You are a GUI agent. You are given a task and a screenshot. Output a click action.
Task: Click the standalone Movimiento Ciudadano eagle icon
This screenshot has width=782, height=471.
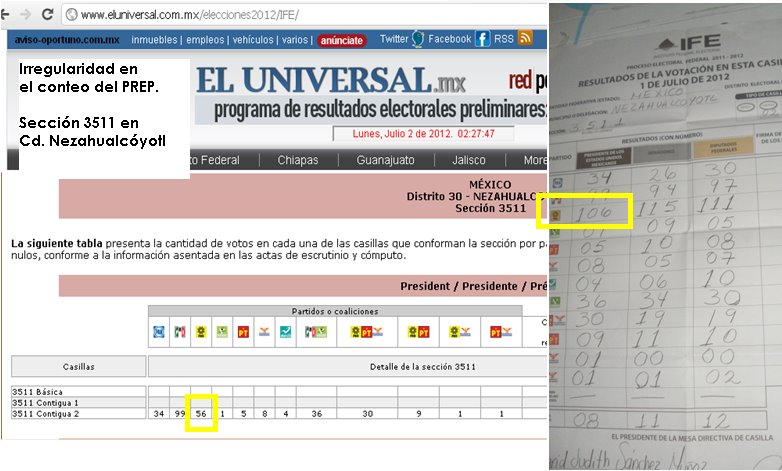click(x=264, y=332)
